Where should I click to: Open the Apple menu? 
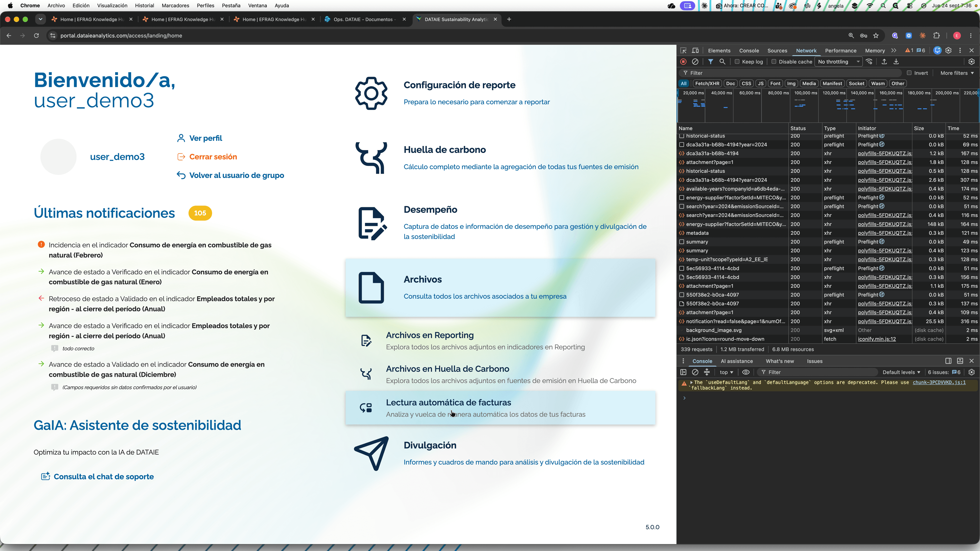pos(10,6)
